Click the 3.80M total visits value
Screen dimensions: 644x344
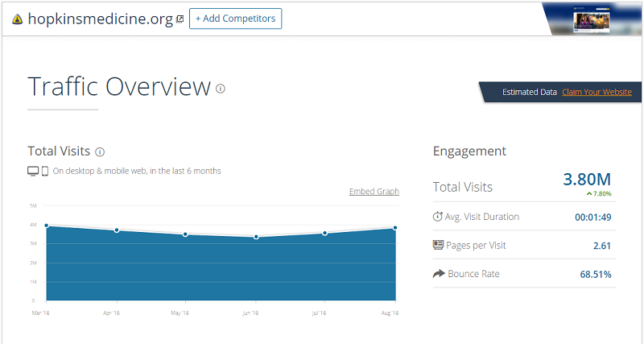pos(587,179)
